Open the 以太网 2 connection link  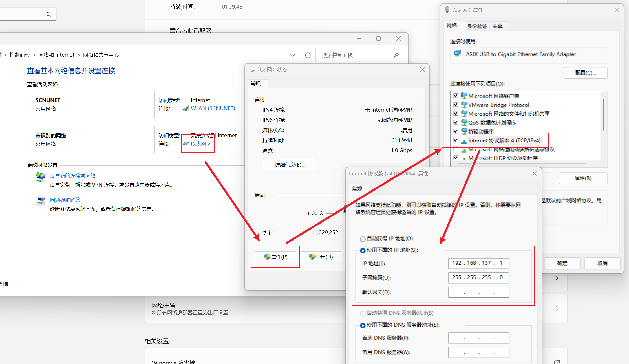[200, 144]
